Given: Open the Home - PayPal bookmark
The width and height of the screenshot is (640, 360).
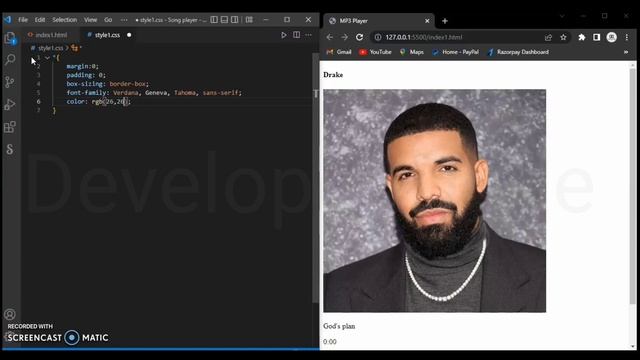Looking at the screenshot, I should pos(456,52).
